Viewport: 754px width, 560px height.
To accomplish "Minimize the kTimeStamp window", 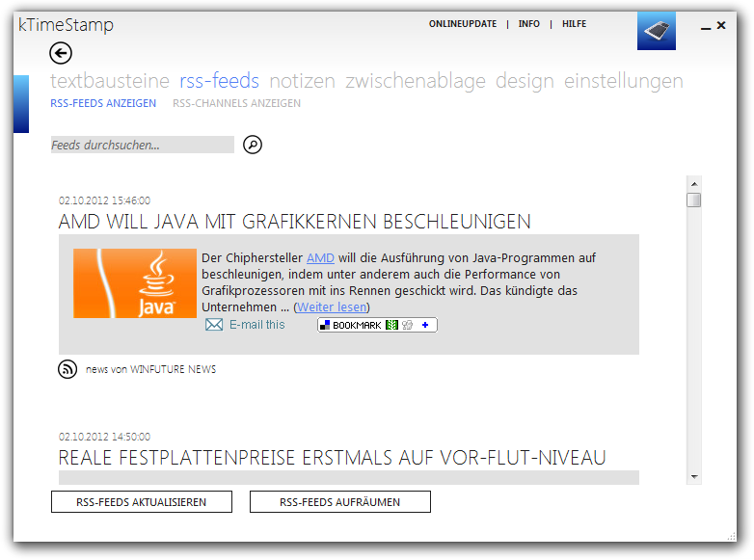I will tap(706, 27).
